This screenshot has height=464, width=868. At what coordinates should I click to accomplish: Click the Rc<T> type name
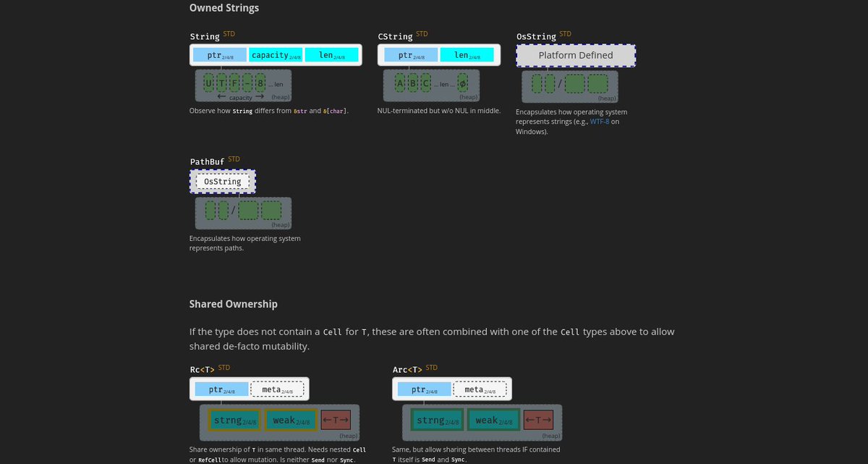pyautogui.click(x=203, y=370)
